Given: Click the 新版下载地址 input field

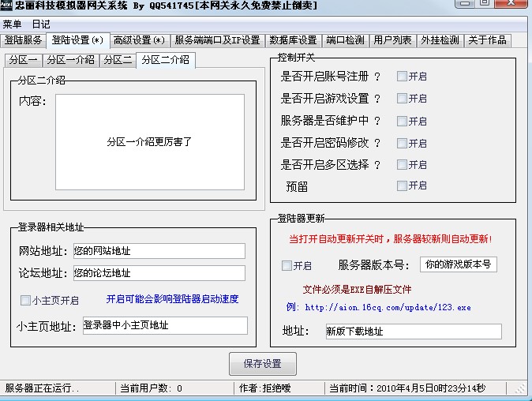Looking at the screenshot, I should coord(412,332).
